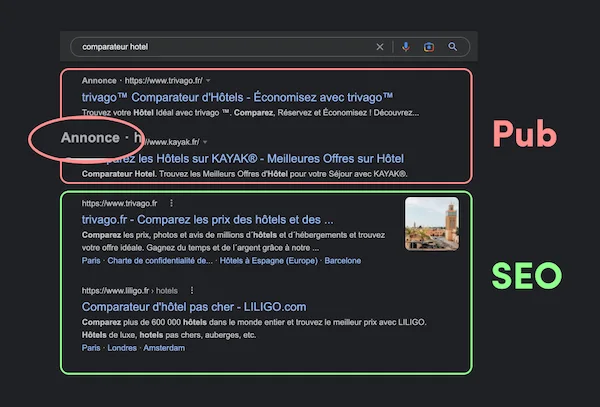Click the ad URL https://www.trivago.fr/

click(x=164, y=81)
